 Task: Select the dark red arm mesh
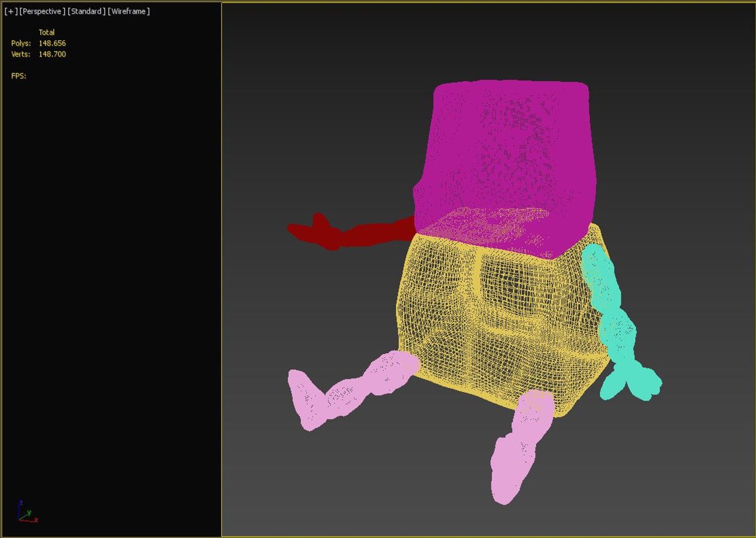pyautogui.click(x=351, y=233)
